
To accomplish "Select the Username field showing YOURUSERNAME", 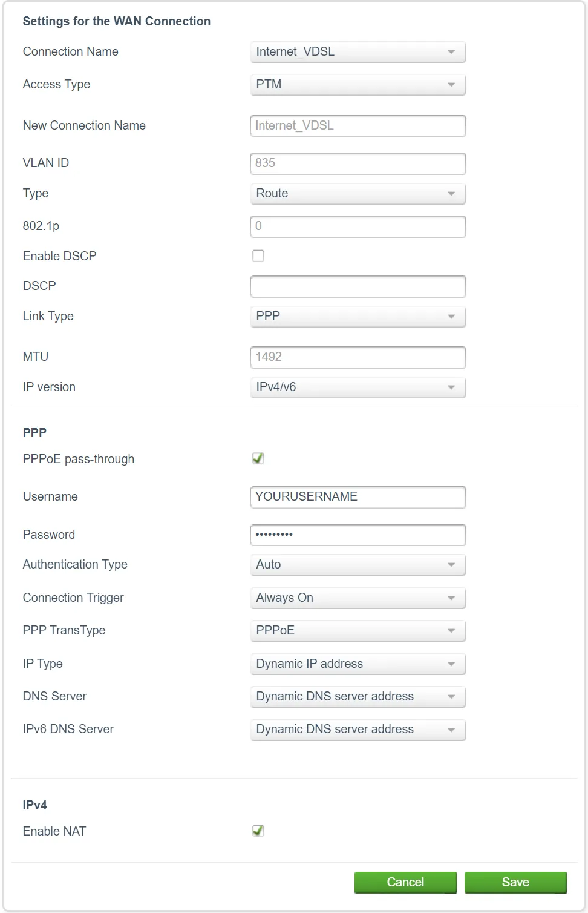I will click(x=358, y=496).
